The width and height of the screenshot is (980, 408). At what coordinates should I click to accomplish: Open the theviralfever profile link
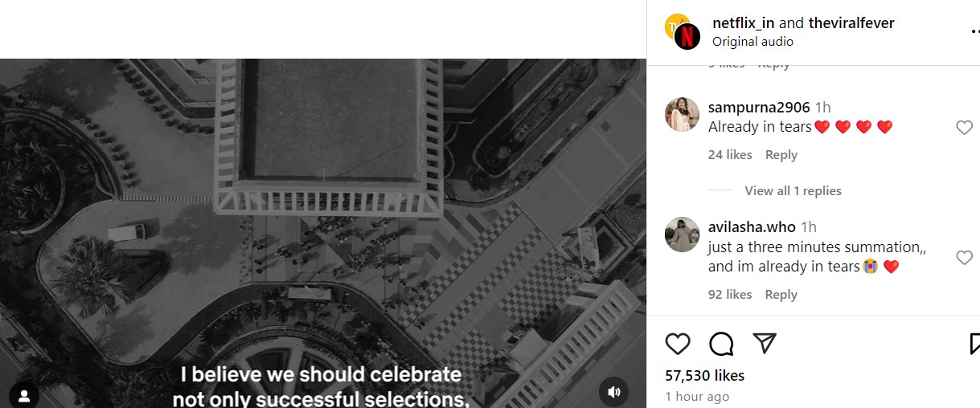point(851,23)
